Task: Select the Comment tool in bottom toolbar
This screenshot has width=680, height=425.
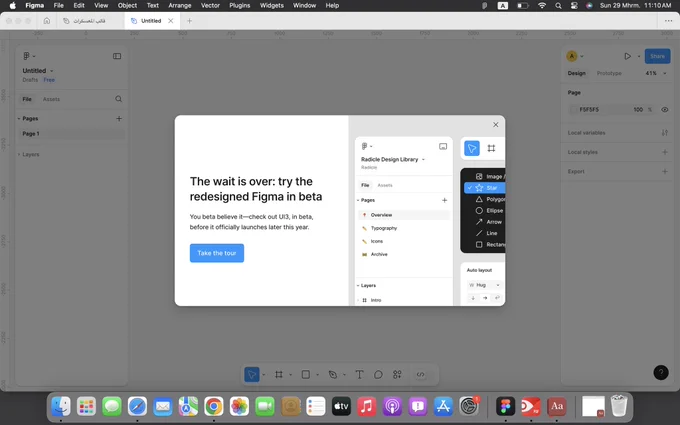Action: (378, 374)
